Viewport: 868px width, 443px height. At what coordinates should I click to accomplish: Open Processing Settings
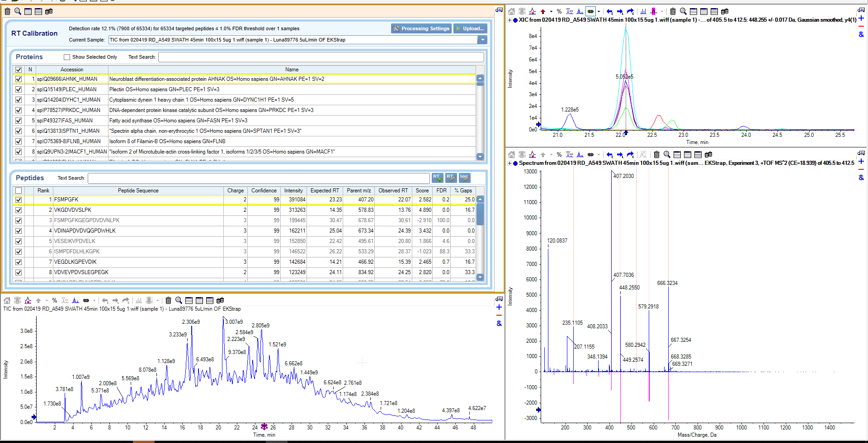[x=421, y=28]
